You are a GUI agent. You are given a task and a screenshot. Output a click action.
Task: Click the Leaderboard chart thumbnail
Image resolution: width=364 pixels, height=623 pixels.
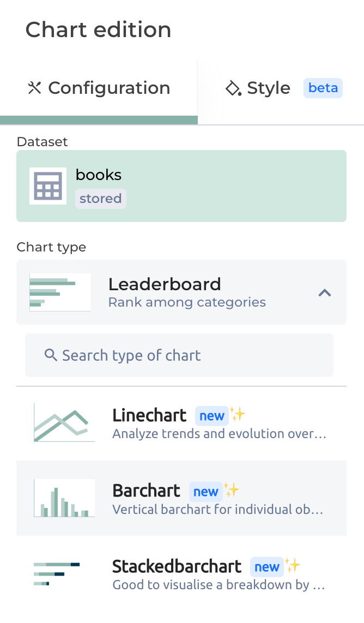[x=60, y=292]
